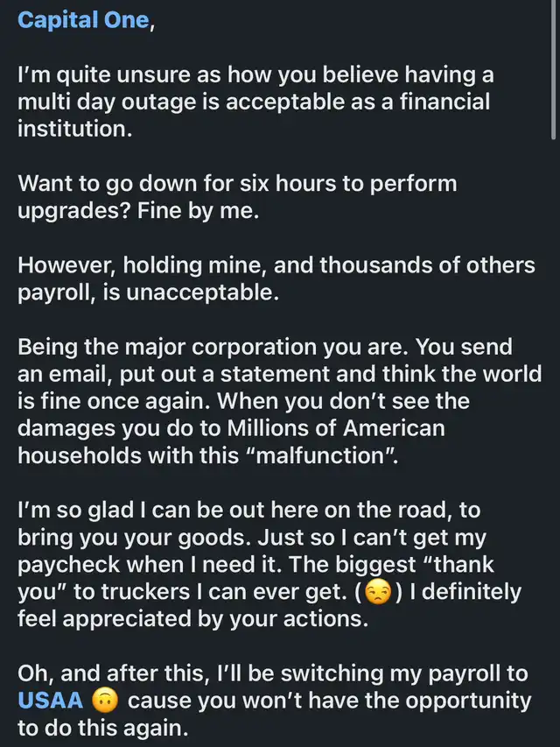
Task: Click the word "institution" in the first paragraph
Action: (x=73, y=130)
